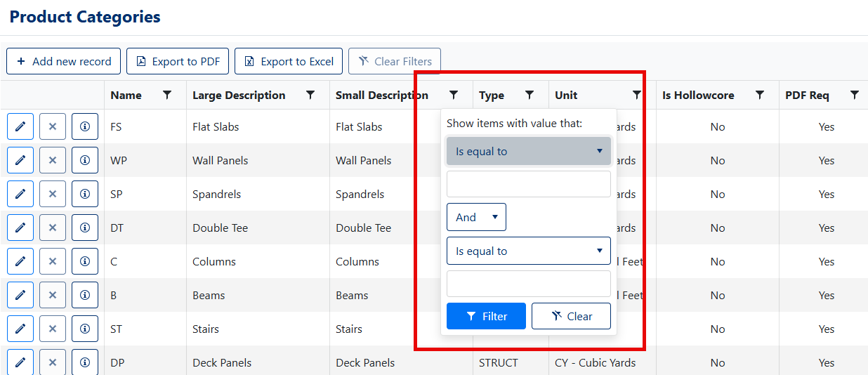868x375 pixels.
Task: Clear the filter popup with Clear button
Action: point(571,316)
